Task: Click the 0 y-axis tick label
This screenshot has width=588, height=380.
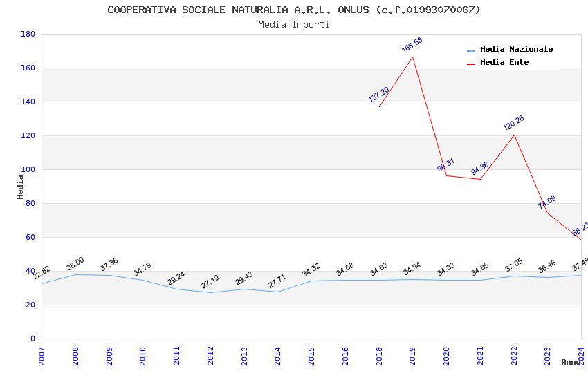Action: point(33,339)
